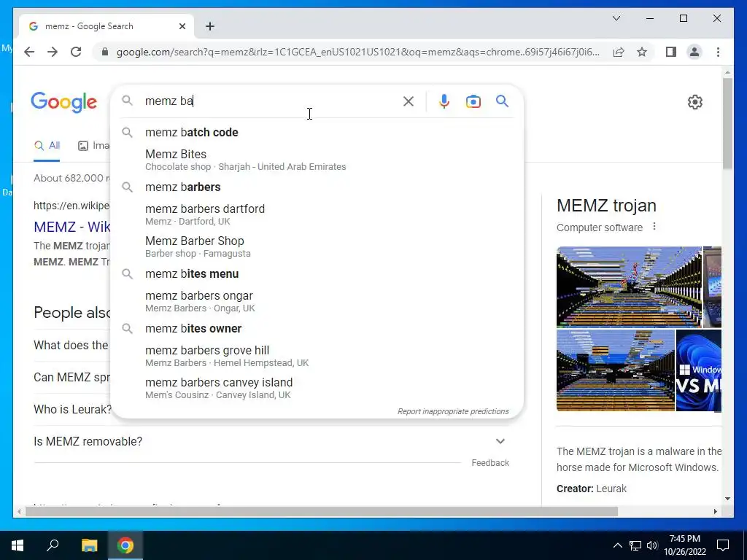
Task: Open network status tray icon
Action: (635, 545)
